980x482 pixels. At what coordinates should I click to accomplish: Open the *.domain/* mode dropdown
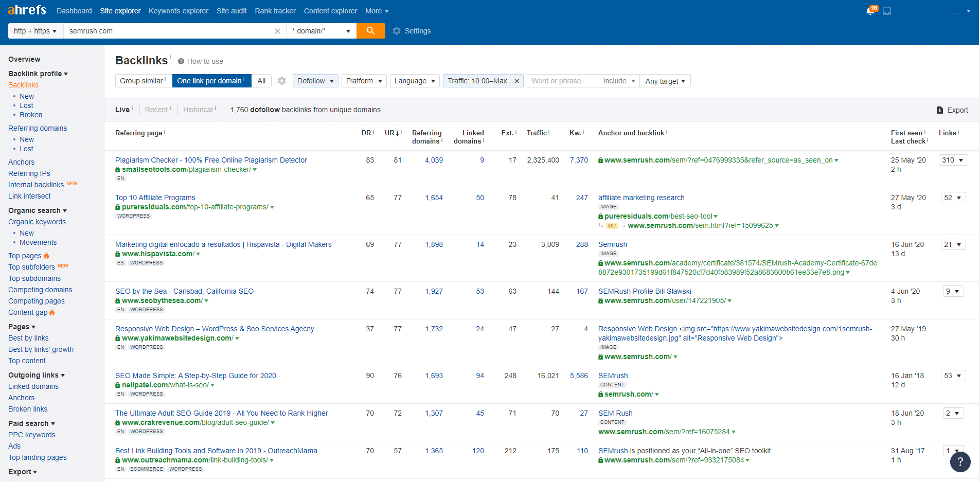[322, 31]
